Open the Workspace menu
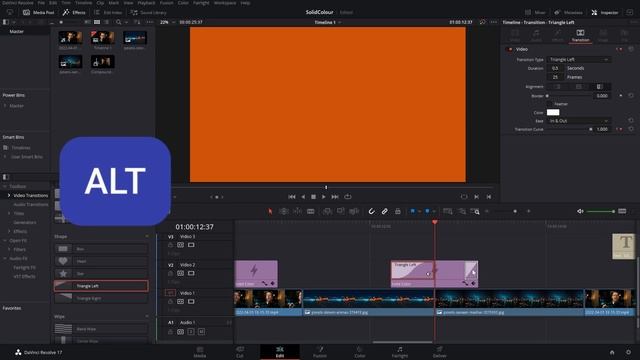Screen dimensions: 640x360 pos(225,3)
